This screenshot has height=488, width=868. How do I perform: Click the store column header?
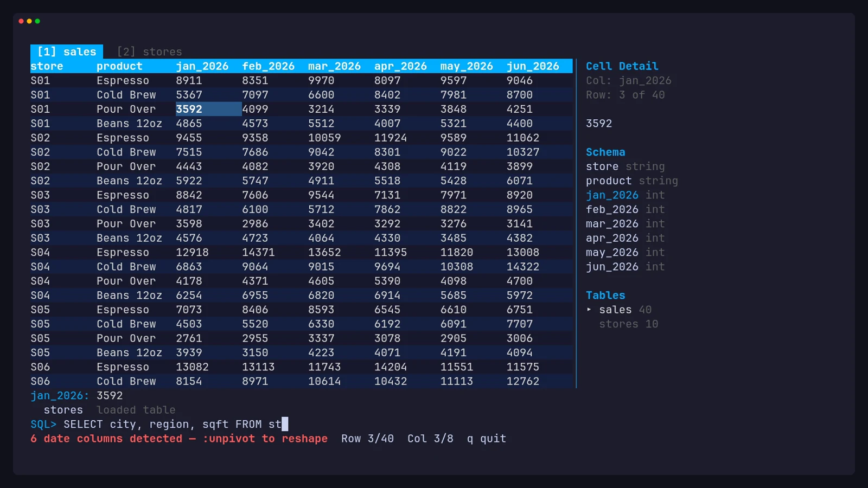pos(47,66)
